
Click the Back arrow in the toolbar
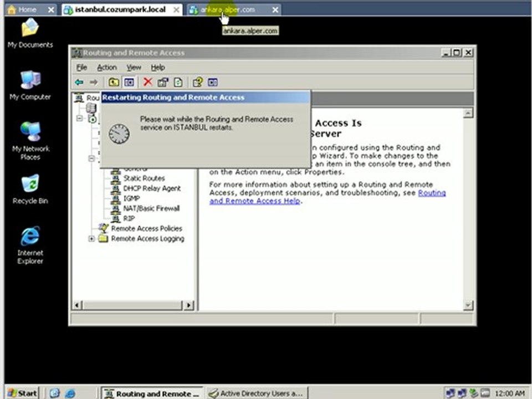pyautogui.click(x=79, y=83)
